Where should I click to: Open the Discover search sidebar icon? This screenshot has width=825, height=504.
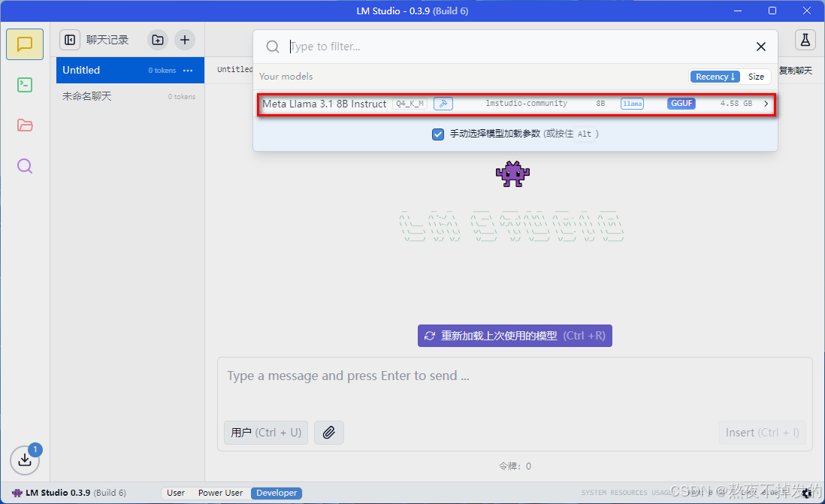click(x=25, y=166)
